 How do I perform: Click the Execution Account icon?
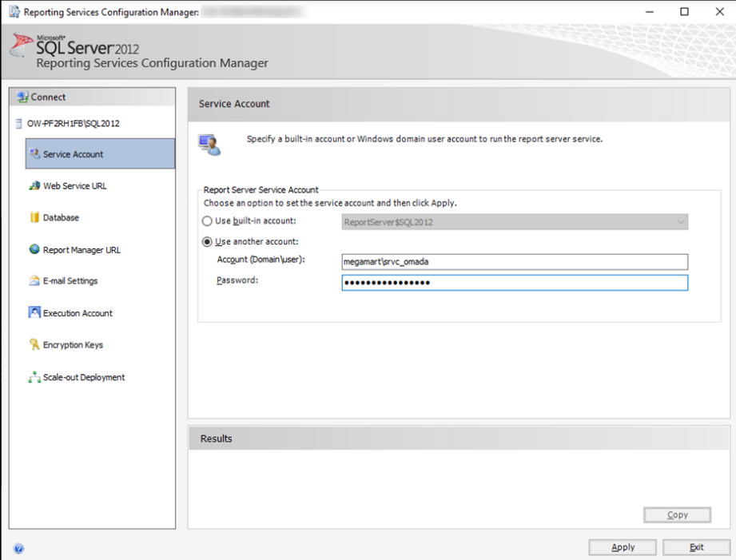pyautogui.click(x=34, y=312)
